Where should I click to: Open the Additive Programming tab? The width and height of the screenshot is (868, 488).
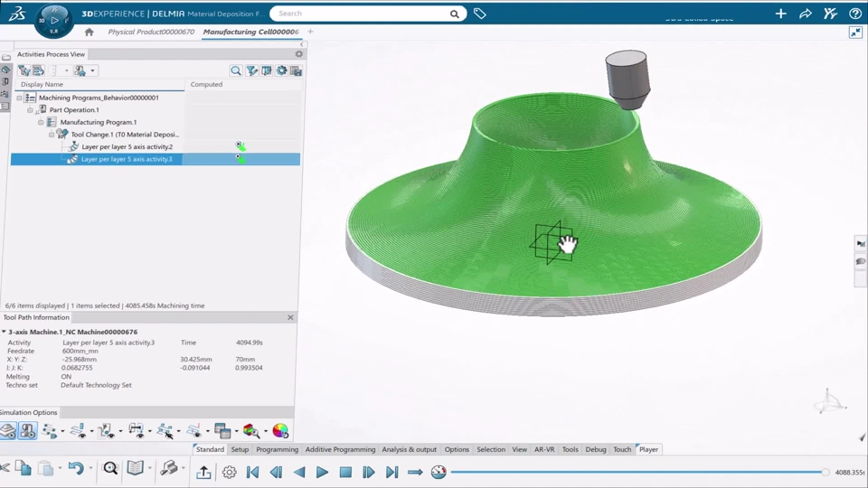click(340, 449)
